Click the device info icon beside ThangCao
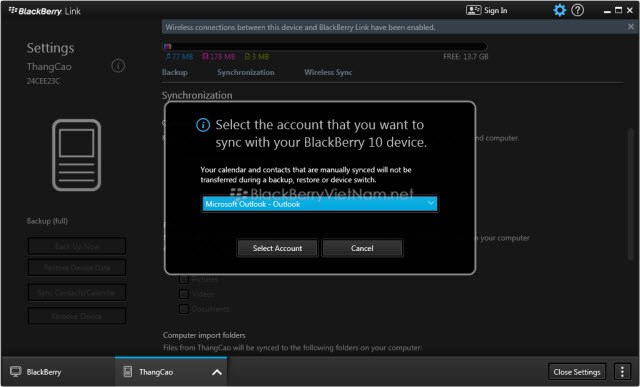The width and height of the screenshot is (640, 387). click(118, 65)
